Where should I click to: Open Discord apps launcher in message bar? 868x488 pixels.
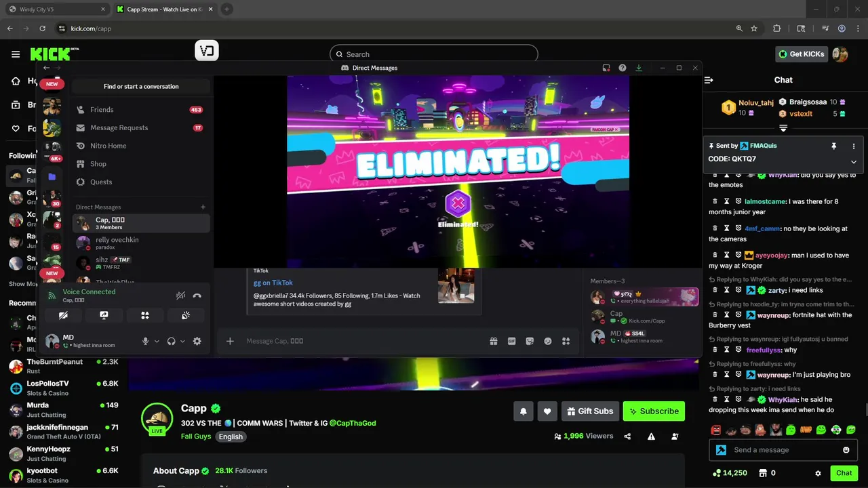tap(566, 341)
